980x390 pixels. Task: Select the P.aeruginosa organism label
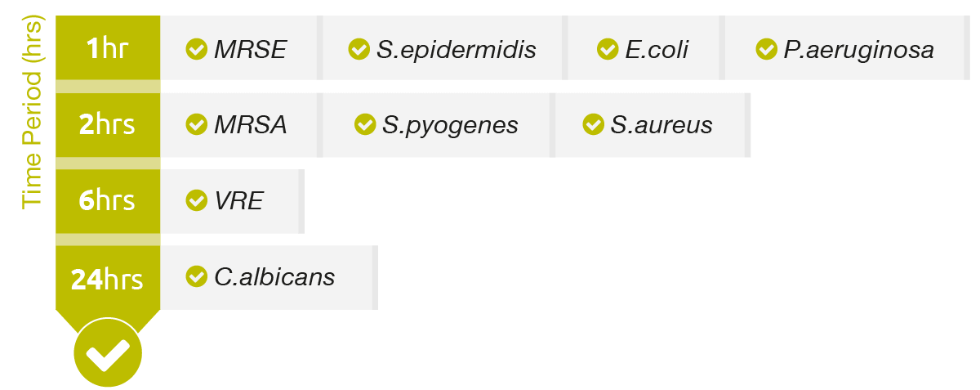pos(859,50)
